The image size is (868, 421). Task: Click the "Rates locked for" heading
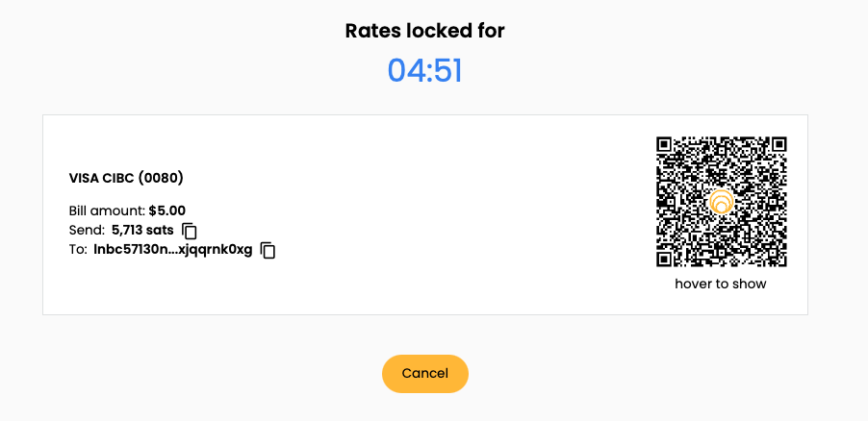pos(424,31)
